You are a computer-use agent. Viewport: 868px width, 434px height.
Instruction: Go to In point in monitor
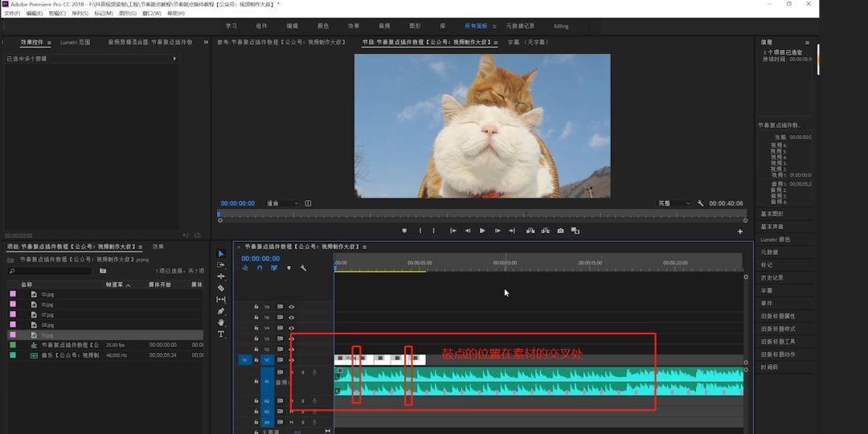pos(452,231)
